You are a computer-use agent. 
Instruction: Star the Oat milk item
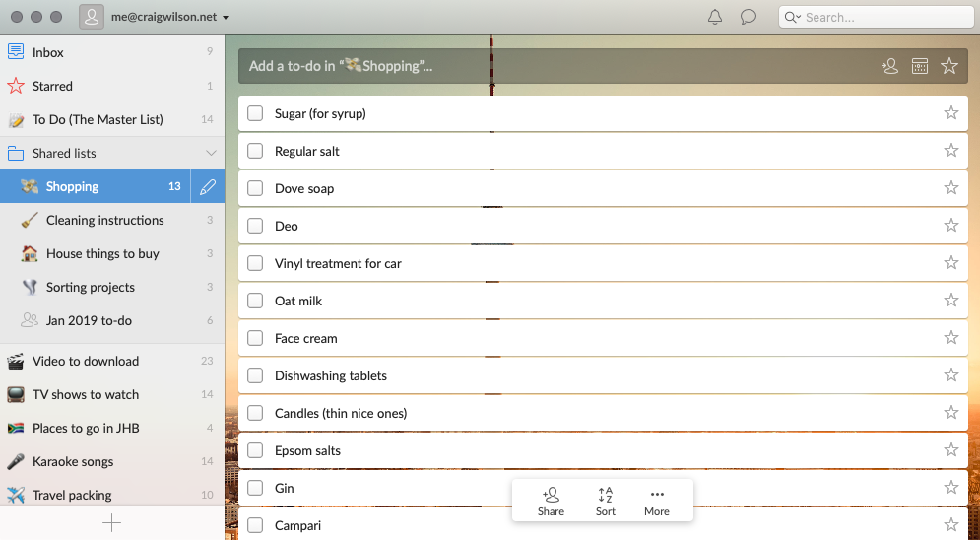coord(951,301)
